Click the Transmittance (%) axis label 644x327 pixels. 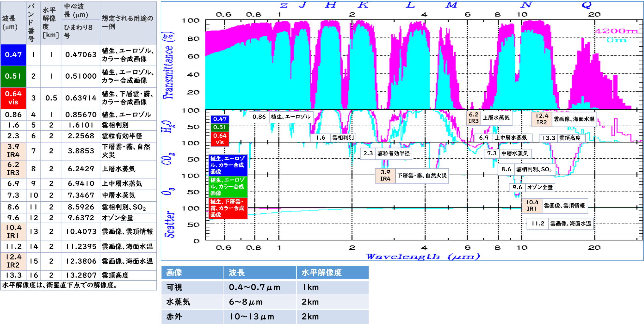(168, 65)
